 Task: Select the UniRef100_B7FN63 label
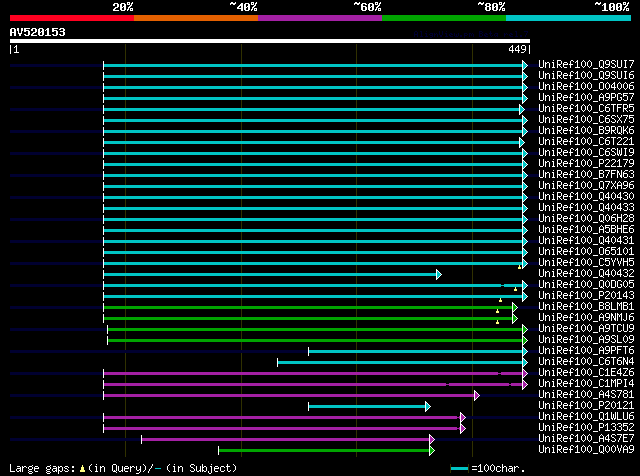pos(586,175)
